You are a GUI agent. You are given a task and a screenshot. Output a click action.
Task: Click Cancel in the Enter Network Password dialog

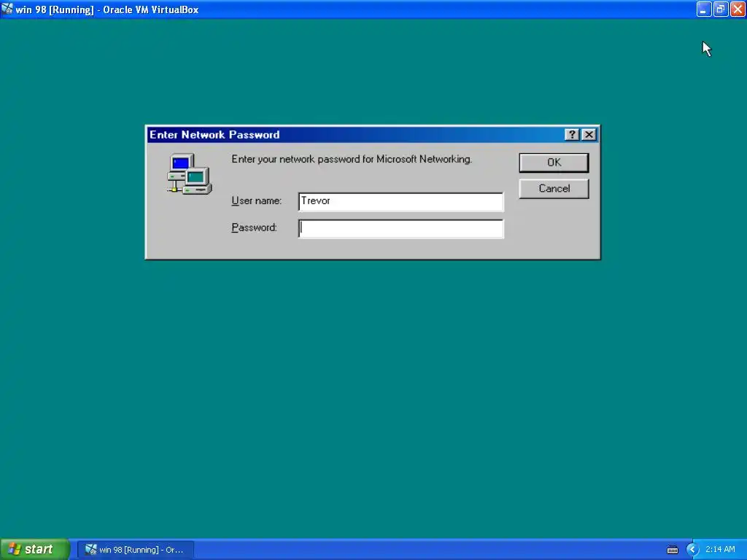pyautogui.click(x=554, y=189)
